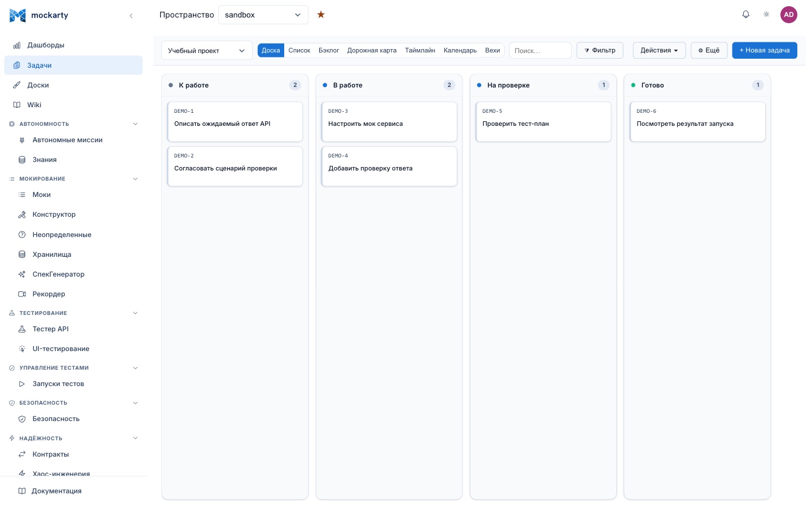Screen dimensions: 812x508
Task: Open the Учебный проект project dropdown
Action: coord(207,50)
